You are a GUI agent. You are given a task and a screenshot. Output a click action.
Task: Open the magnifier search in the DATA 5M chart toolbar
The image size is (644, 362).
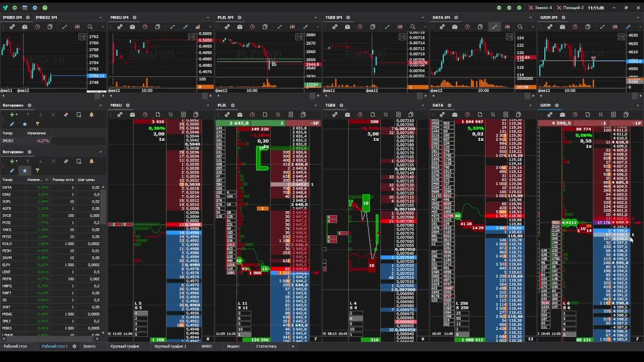pyautogui.click(x=520, y=27)
